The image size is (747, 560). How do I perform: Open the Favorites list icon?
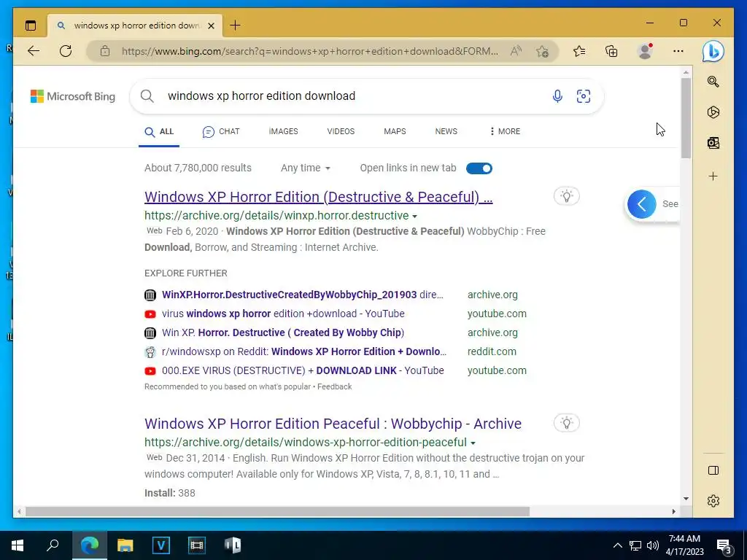(x=579, y=51)
